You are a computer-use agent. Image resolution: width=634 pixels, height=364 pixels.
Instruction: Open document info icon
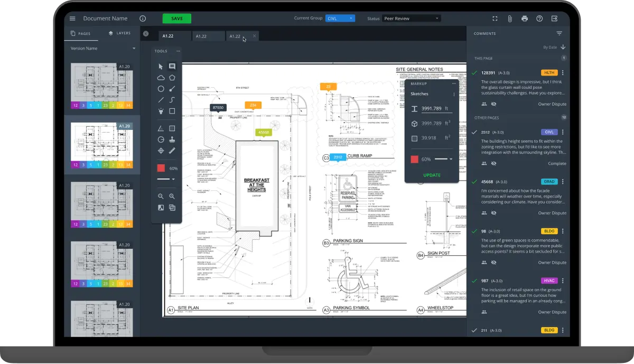143,18
